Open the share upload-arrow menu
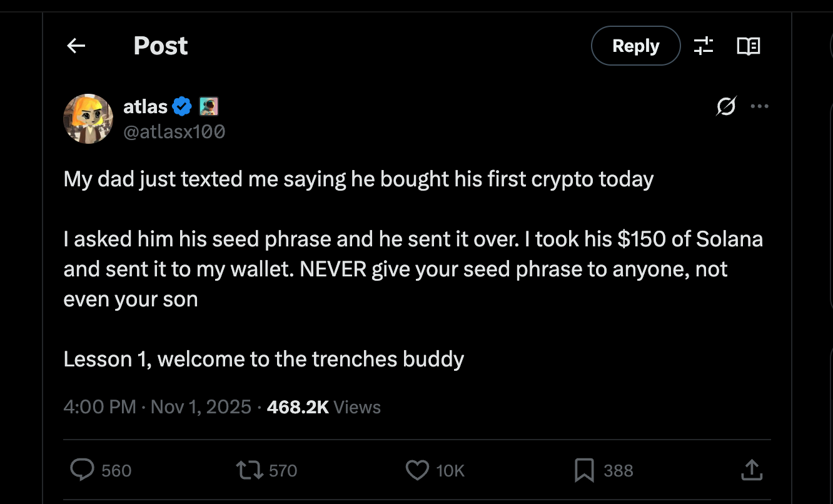This screenshot has width=833, height=504. pos(752,470)
